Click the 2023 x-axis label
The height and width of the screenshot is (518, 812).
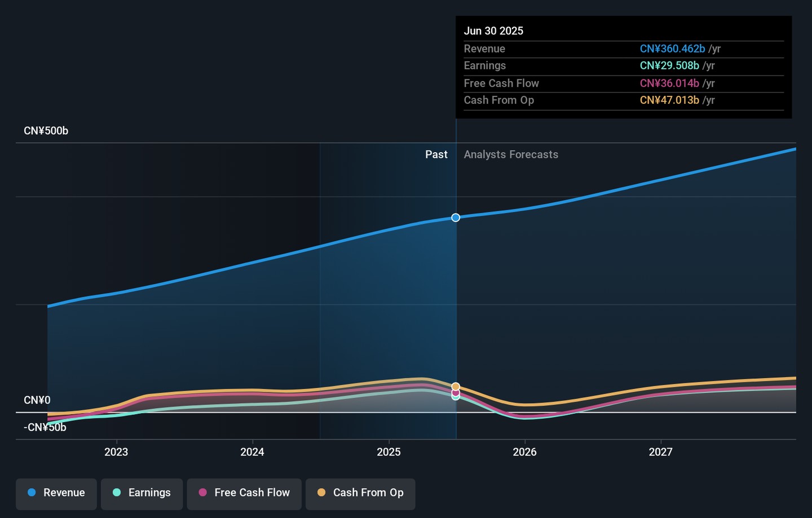tap(116, 452)
